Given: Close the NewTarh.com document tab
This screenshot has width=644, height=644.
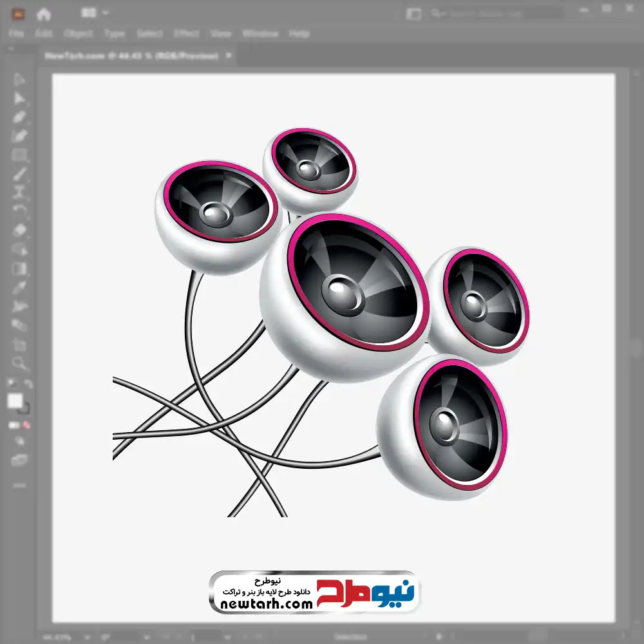Looking at the screenshot, I should (229, 56).
